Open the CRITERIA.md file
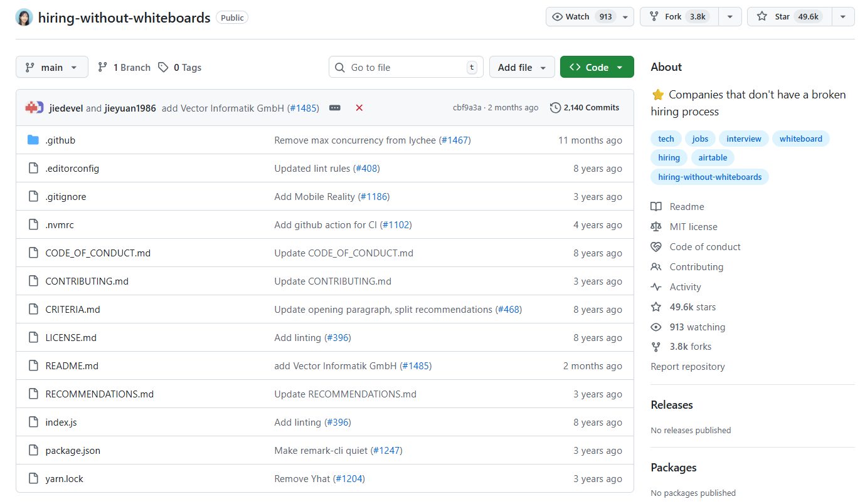Viewport: 865px width, 504px height. point(73,309)
